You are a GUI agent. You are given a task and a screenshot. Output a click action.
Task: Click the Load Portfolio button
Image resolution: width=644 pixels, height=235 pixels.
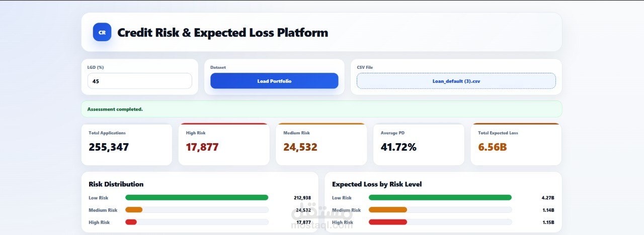pos(274,81)
